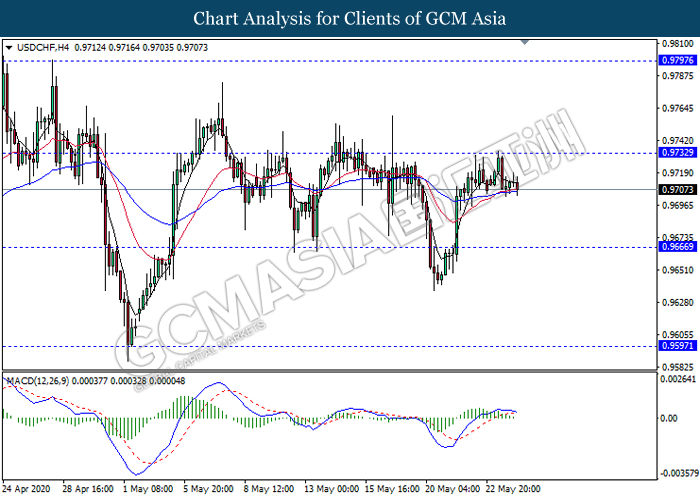Click the 20 May 04:00 time label
This screenshot has width=700, height=500.
tap(453, 489)
